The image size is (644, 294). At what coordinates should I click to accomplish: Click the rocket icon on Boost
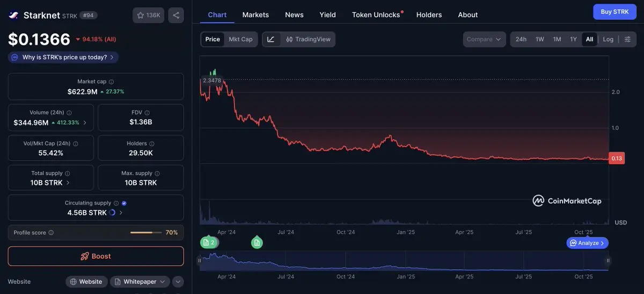click(x=85, y=256)
